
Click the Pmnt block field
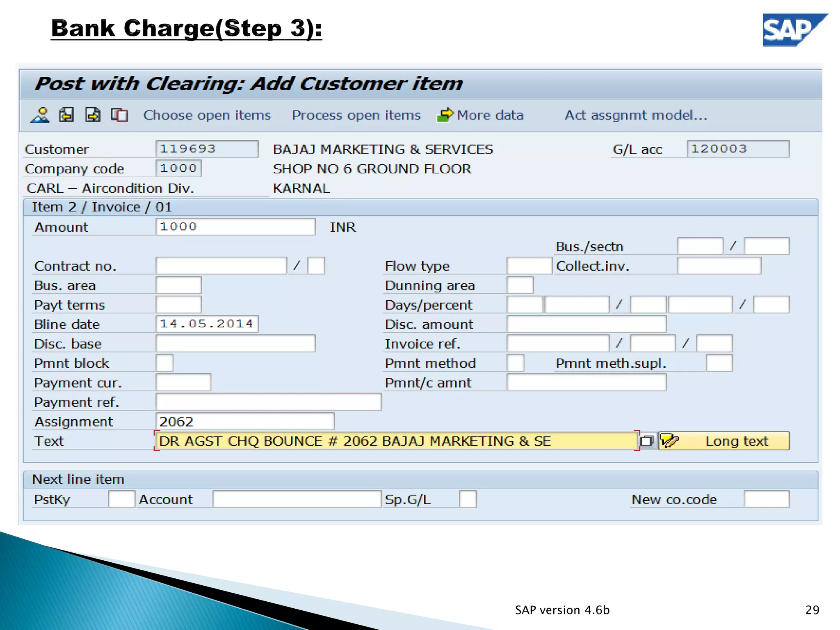(x=164, y=363)
